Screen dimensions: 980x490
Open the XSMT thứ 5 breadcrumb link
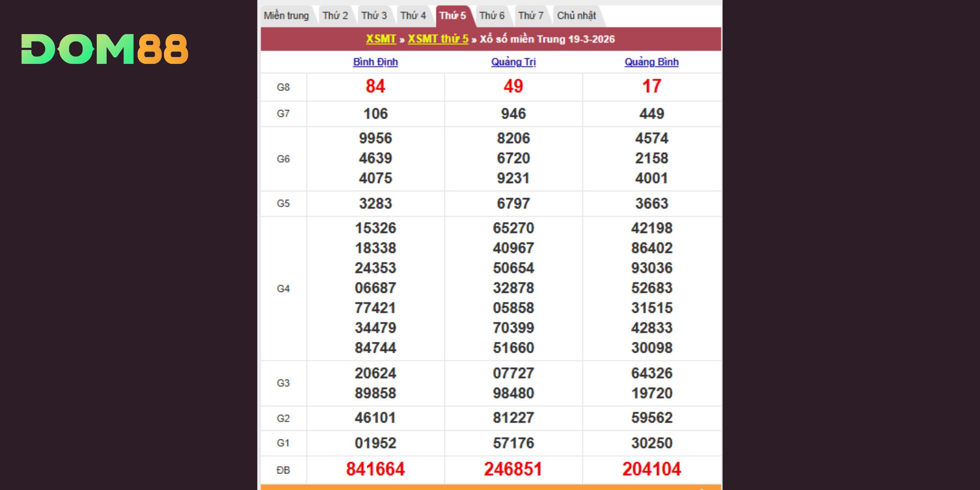tap(438, 39)
